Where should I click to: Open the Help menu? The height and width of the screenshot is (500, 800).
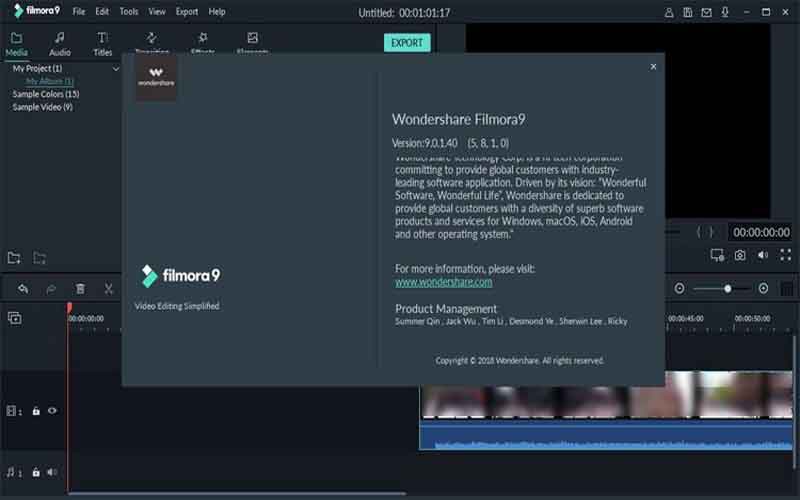tap(217, 11)
